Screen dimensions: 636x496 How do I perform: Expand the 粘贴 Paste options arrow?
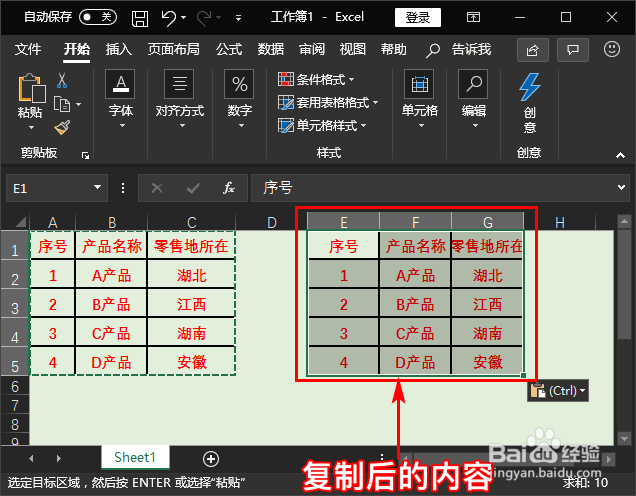pyautogui.click(x=31, y=128)
